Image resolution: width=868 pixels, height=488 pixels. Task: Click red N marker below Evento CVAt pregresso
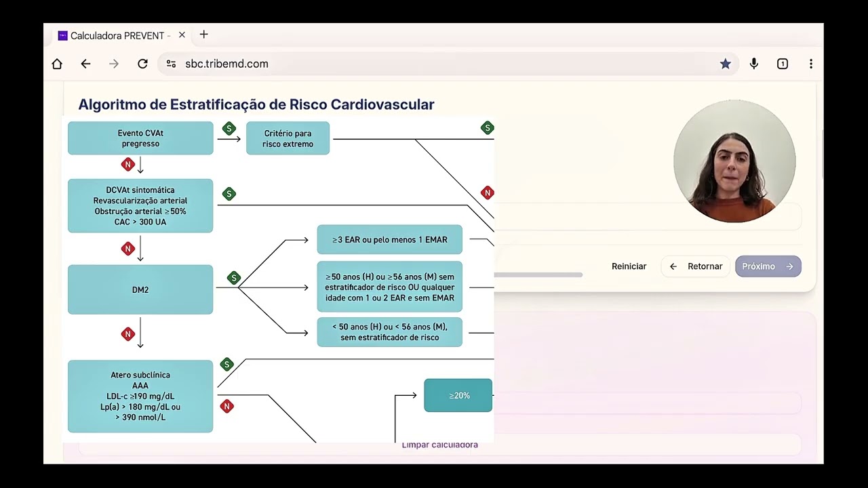[127, 164]
